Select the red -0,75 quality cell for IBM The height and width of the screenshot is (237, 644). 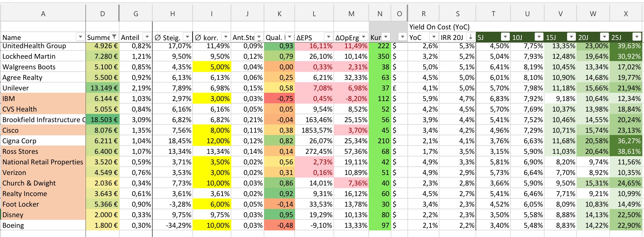pos(279,99)
